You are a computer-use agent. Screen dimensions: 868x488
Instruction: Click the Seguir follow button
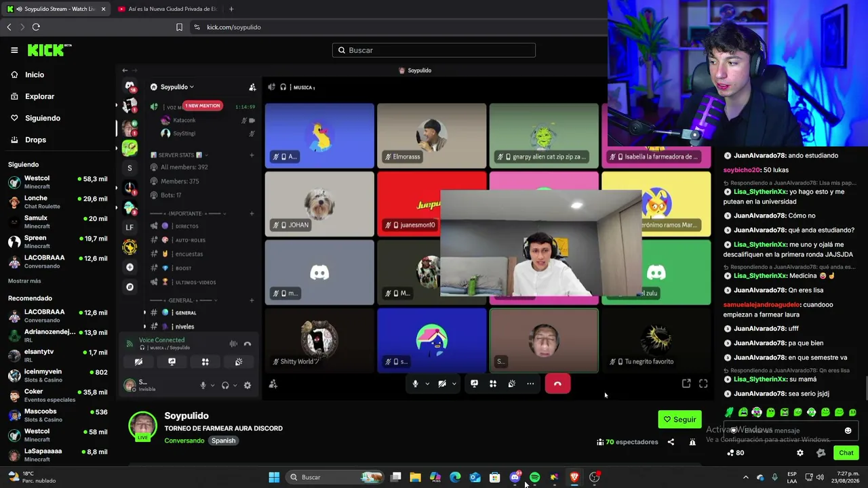[x=679, y=420]
